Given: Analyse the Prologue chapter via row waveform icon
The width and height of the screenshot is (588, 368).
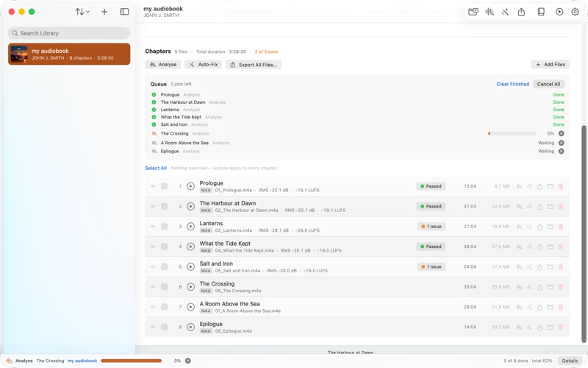Looking at the screenshot, I should click(x=519, y=186).
